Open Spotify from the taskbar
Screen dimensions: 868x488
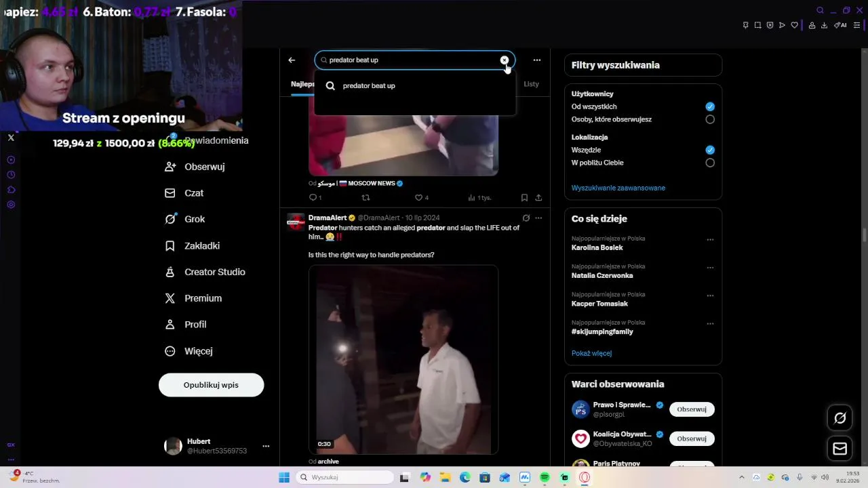point(545,478)
